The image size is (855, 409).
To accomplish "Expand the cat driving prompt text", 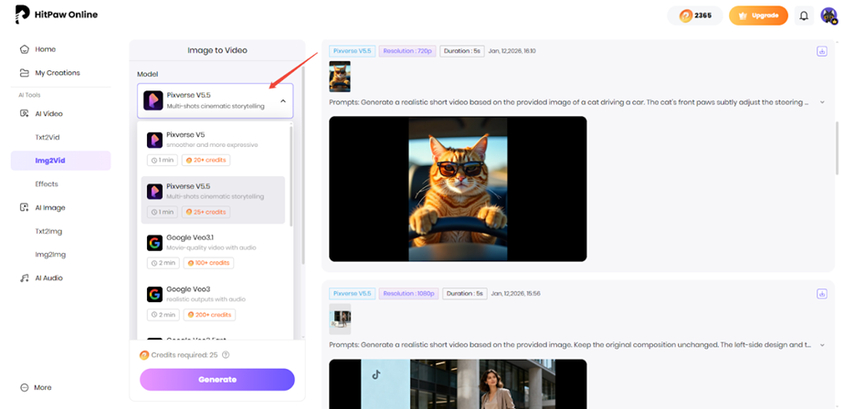I will pos(822,103).
